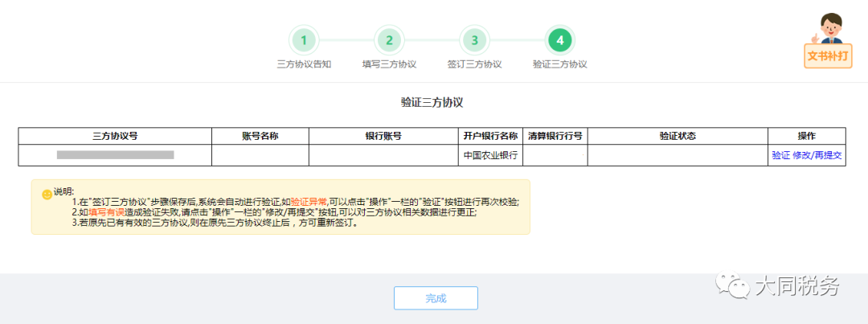Click the 签订三方协议 step label
The height and width of the screenshot is (324, 868).
tap(474, 64)
